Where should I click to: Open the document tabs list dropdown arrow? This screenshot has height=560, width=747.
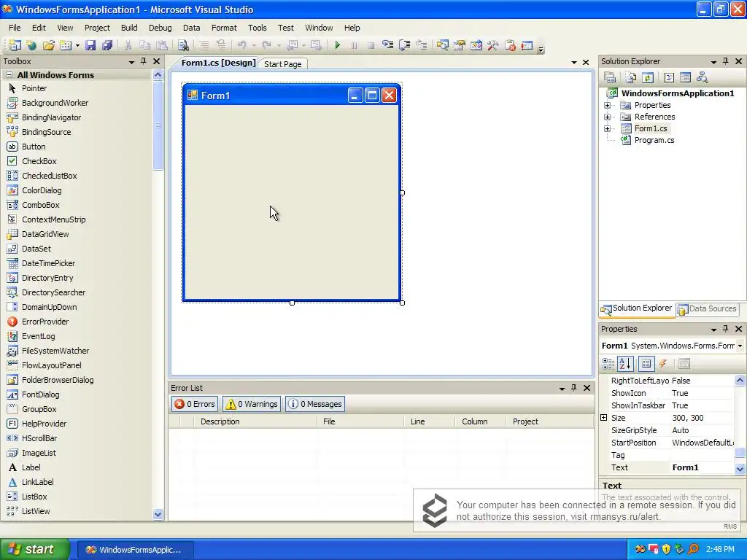point(573,63)
